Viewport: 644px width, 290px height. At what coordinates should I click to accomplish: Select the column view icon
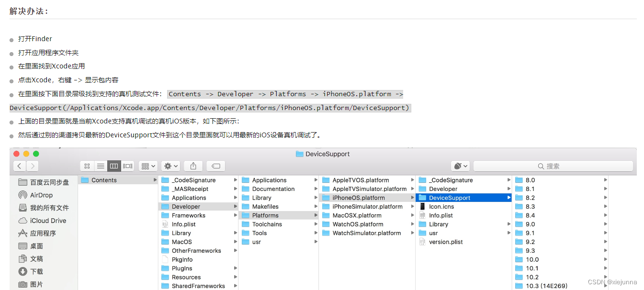pyautogui.click(x=113, y=166)
